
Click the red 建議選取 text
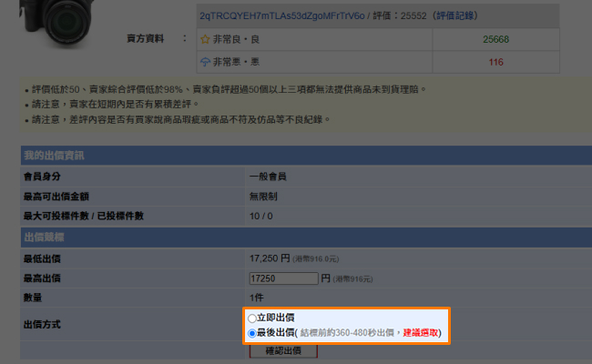pyautogui.click(x=421, y=333)
